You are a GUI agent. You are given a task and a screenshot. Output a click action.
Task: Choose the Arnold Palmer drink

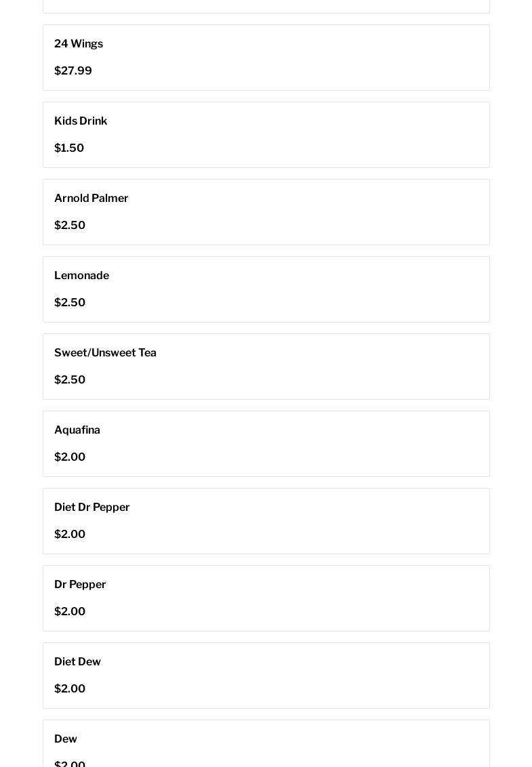91,199
